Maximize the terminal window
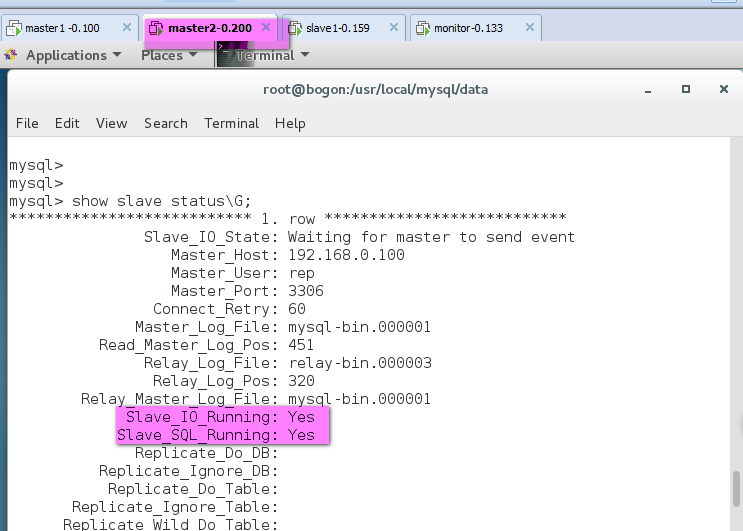This screenshot has height=531, width=743. [686, 89]
